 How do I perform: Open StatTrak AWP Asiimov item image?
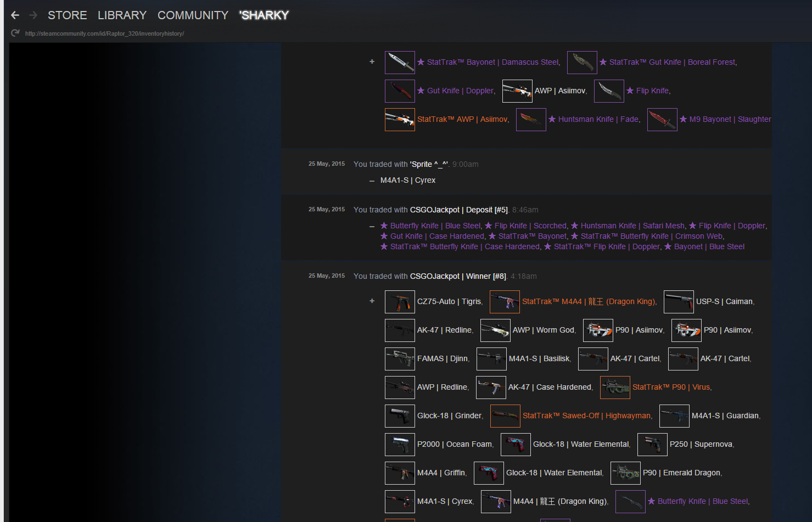(400, 120)
